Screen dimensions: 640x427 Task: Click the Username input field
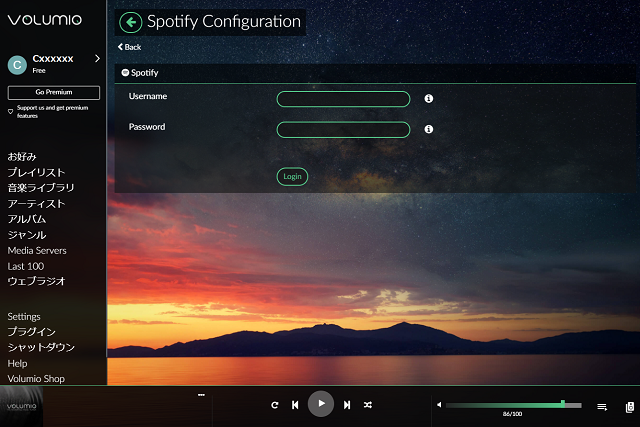tap(343, 99)
